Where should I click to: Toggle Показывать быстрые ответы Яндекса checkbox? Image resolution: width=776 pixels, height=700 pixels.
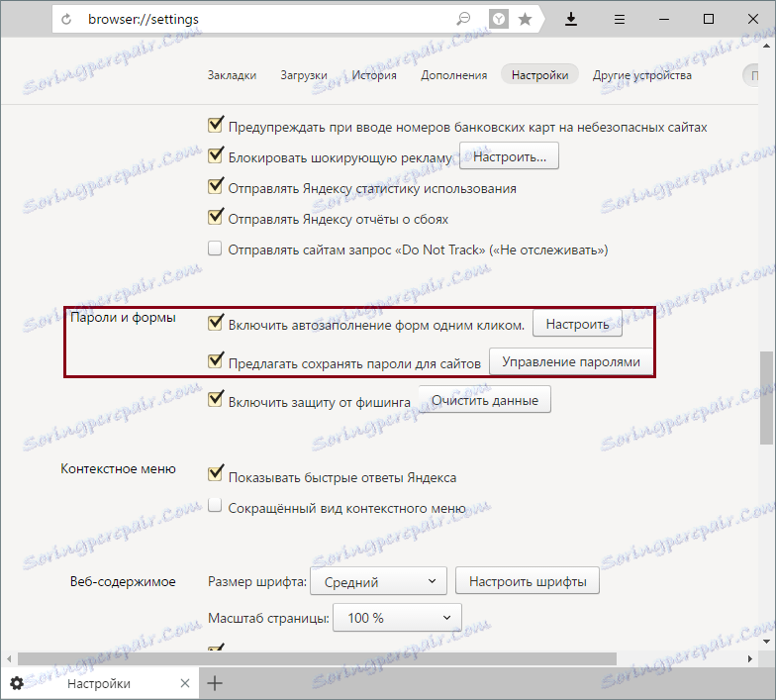click(x=216, y=474)
